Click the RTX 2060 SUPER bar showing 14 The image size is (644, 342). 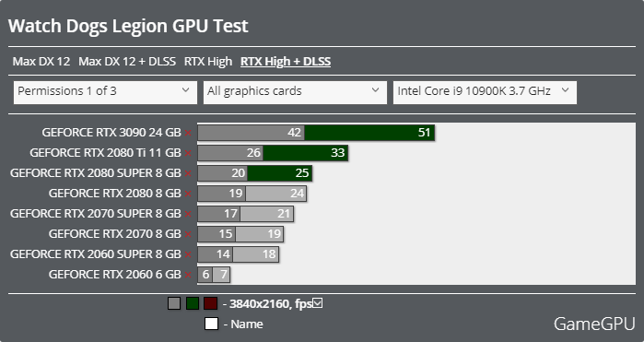(216, 254)
